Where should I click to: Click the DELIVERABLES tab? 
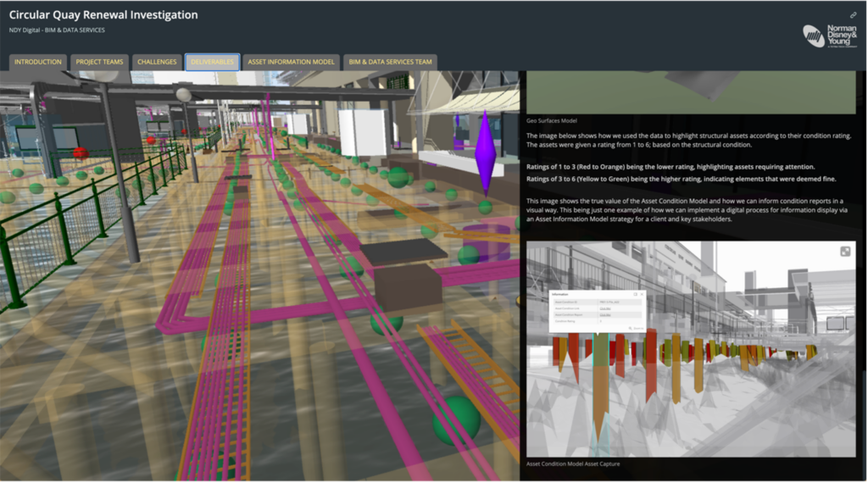tap(213, 62)
